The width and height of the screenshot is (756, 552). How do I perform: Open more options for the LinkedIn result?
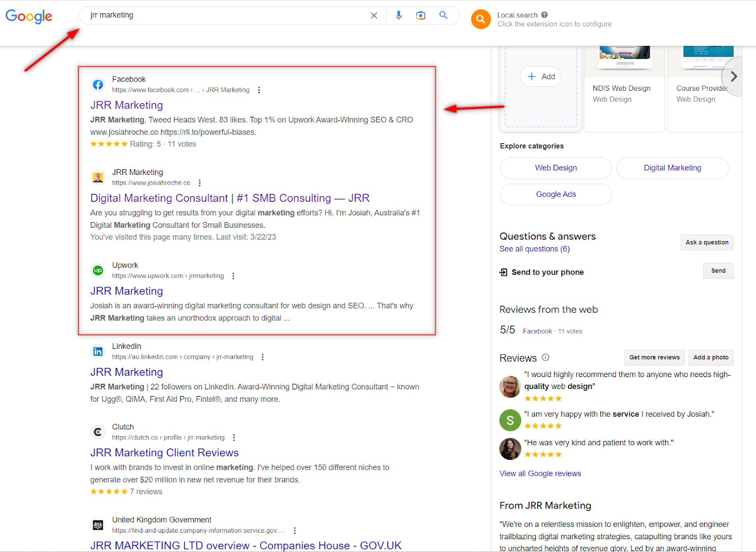pos(263,357)
